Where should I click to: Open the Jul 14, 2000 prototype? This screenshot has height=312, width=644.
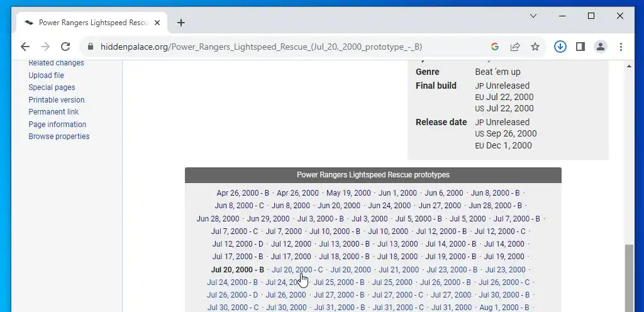click(x=504, y=244)
